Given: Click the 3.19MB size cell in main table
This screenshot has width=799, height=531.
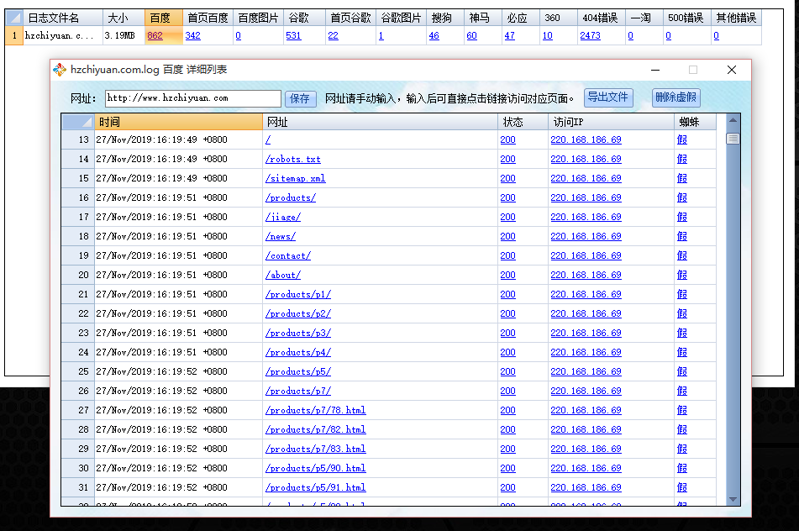Looking at the screenshot, I should (x=123, y=36).
